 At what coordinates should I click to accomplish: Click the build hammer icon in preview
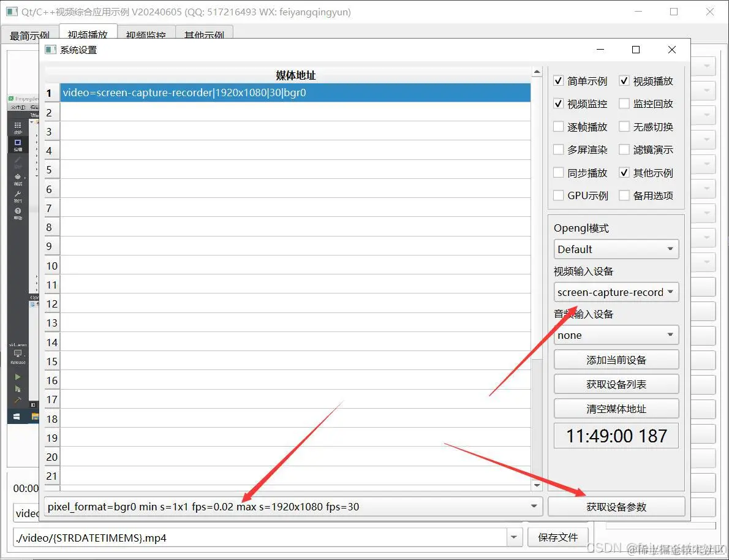18,400
